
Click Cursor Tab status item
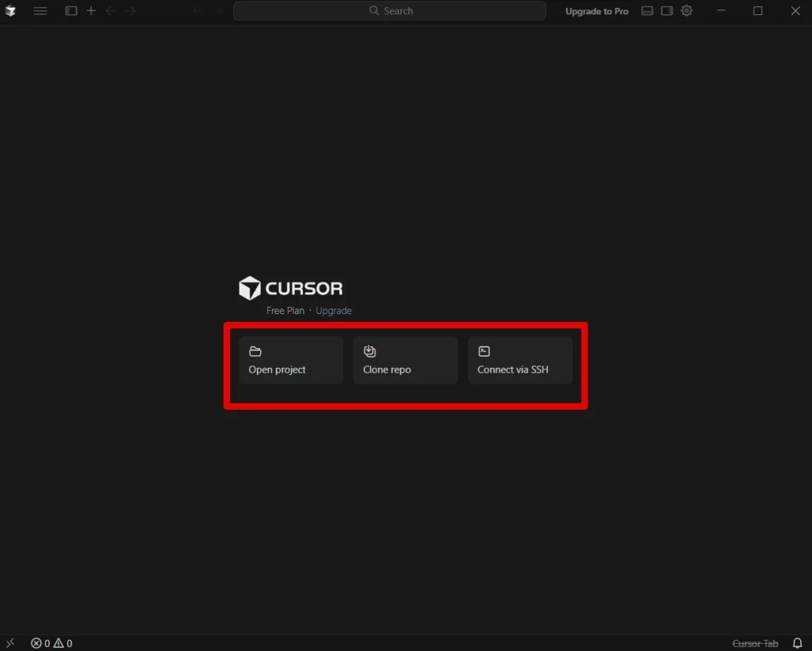click(x=755, y=643)
